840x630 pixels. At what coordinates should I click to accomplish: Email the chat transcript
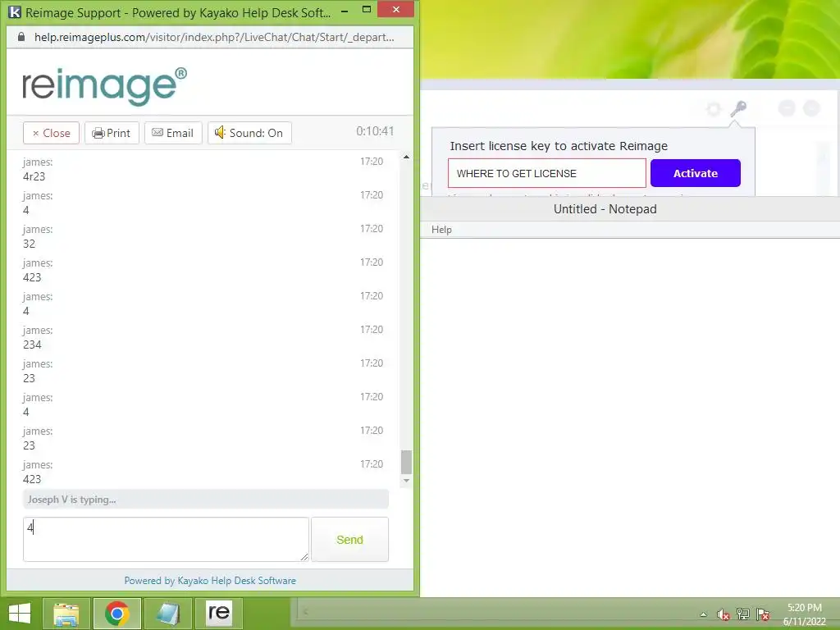[173, 133]
